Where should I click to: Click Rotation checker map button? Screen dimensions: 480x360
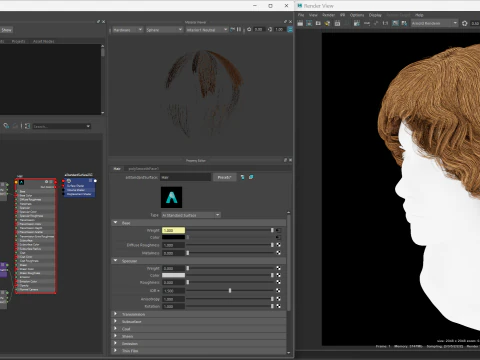click(278, 306)
